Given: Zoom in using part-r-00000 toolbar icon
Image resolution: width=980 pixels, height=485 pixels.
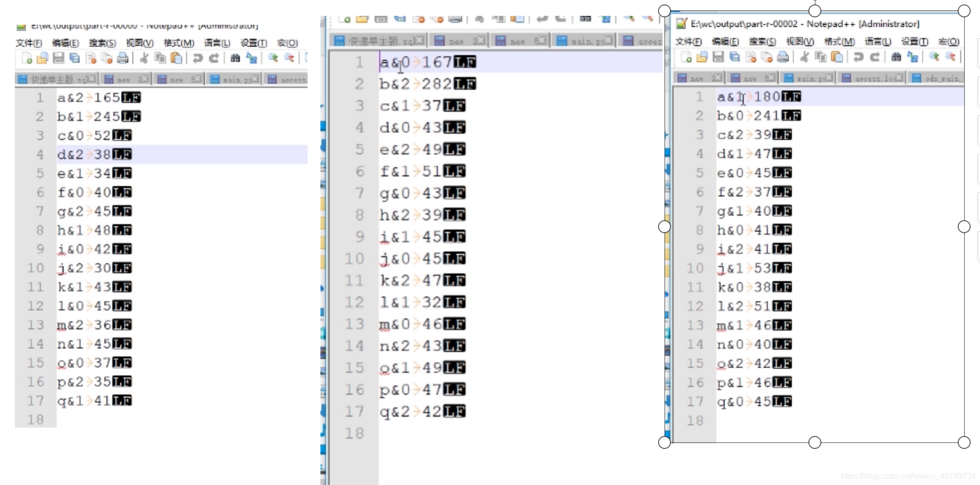Looking at the screenshot, I should (273, 58).
